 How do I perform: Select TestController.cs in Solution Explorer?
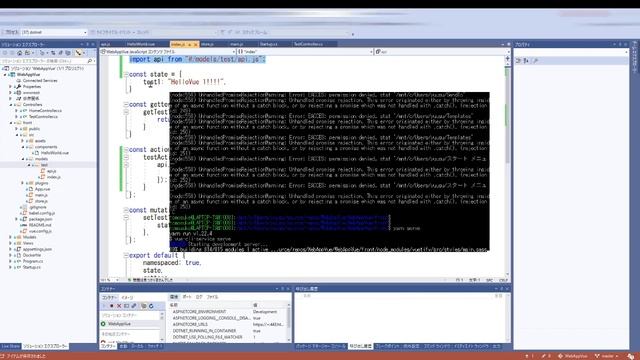[x=43, y=117]
